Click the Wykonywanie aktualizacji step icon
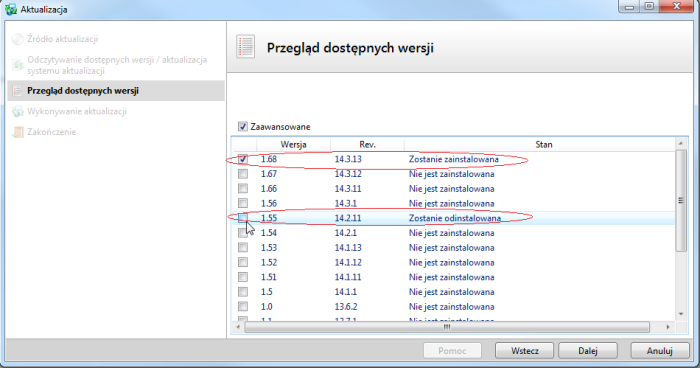 [x=17, y=111]
